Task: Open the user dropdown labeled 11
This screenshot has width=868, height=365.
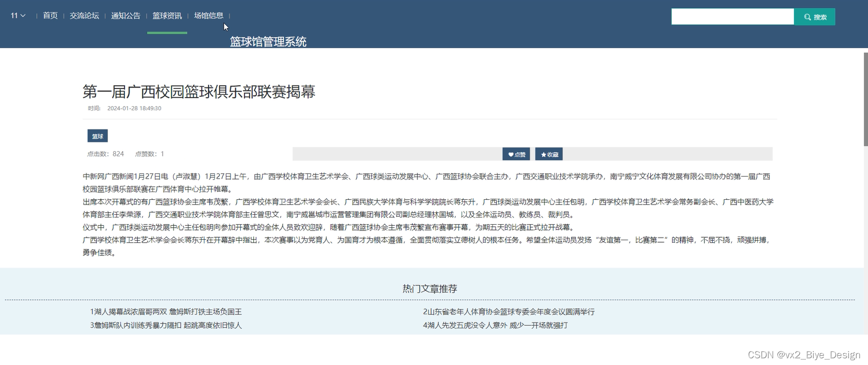Action: tap(18, 16)
